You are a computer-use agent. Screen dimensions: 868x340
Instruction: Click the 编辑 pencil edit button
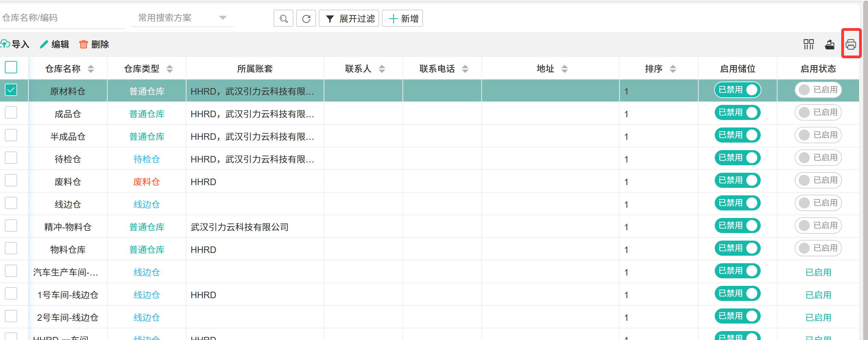(55, 44)
